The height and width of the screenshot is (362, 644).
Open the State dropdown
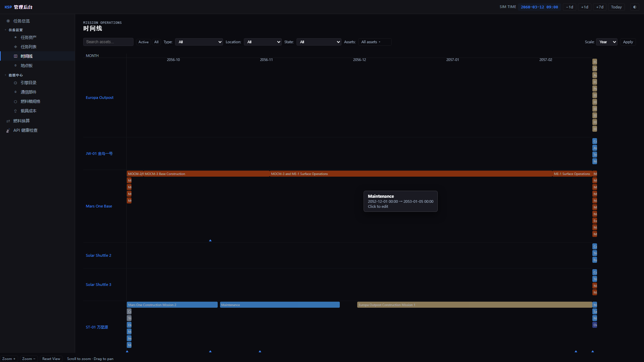319,42
